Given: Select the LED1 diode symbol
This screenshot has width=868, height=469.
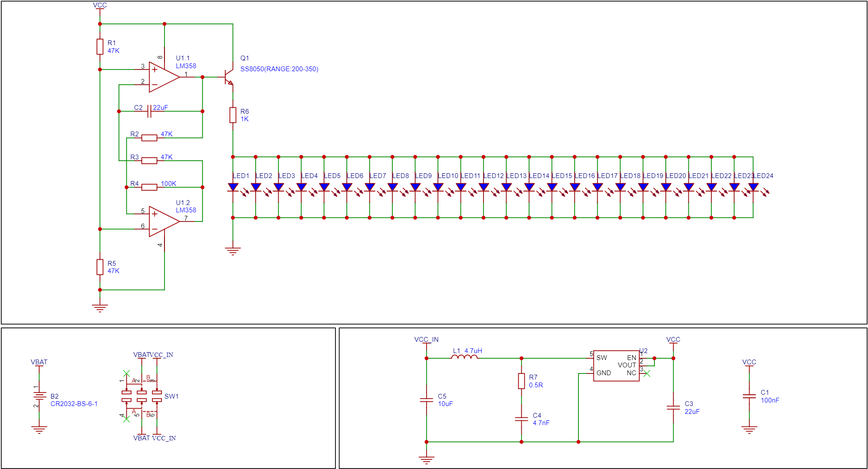Looking at the screenshot, I should pyautogui.click(x=233, y=187).
